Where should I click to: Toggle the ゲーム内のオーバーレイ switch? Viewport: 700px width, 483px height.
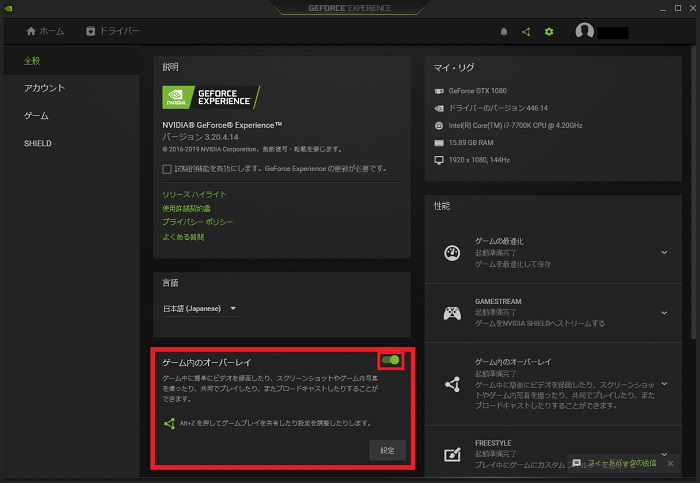click(x=391, y=360)
